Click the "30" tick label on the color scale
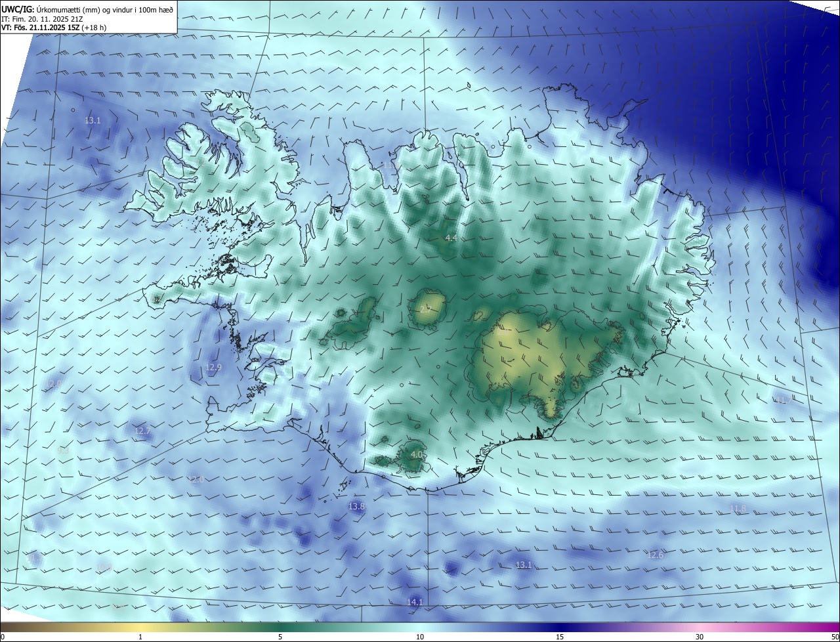 [700, 637]
